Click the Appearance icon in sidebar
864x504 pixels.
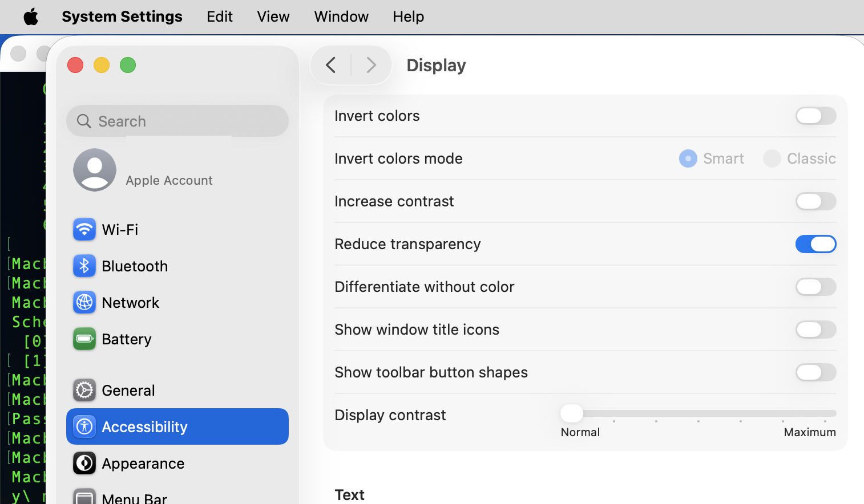click(84, 463)
